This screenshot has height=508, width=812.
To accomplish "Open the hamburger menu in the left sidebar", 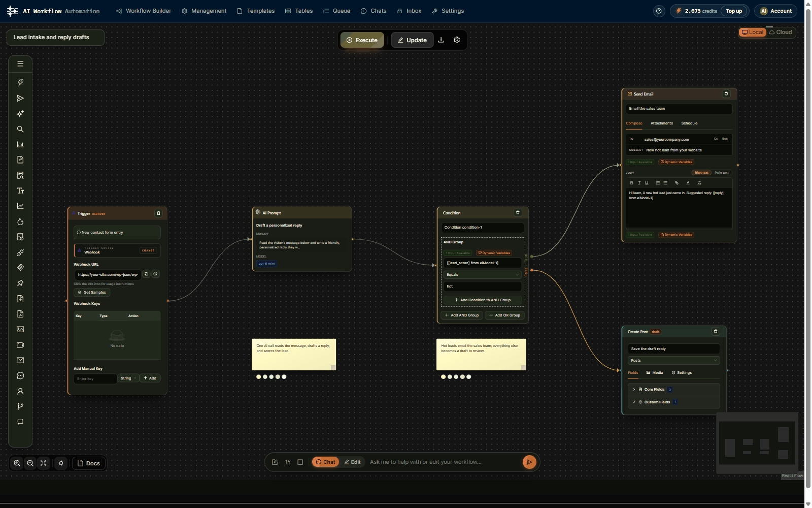I will [20, 64].
